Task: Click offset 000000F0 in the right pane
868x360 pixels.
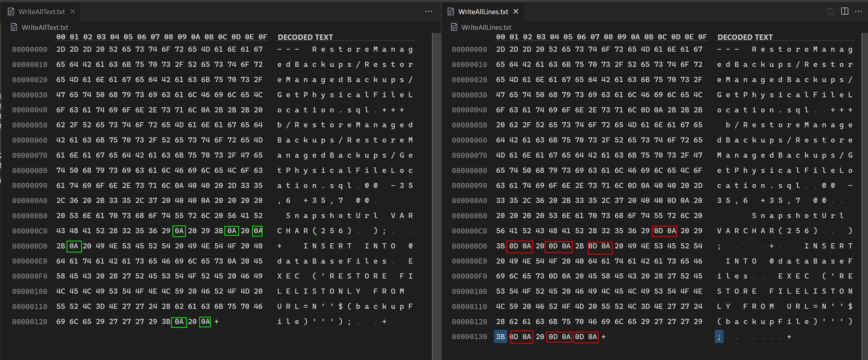Action: (x=469, y=276)
